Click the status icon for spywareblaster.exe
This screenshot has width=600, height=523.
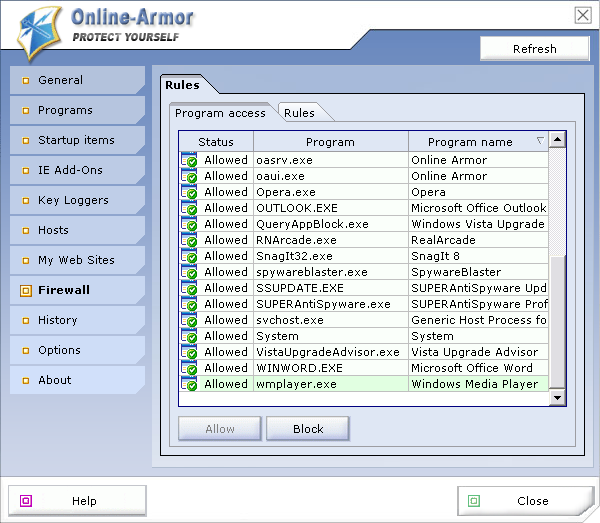tap(189, 272)
